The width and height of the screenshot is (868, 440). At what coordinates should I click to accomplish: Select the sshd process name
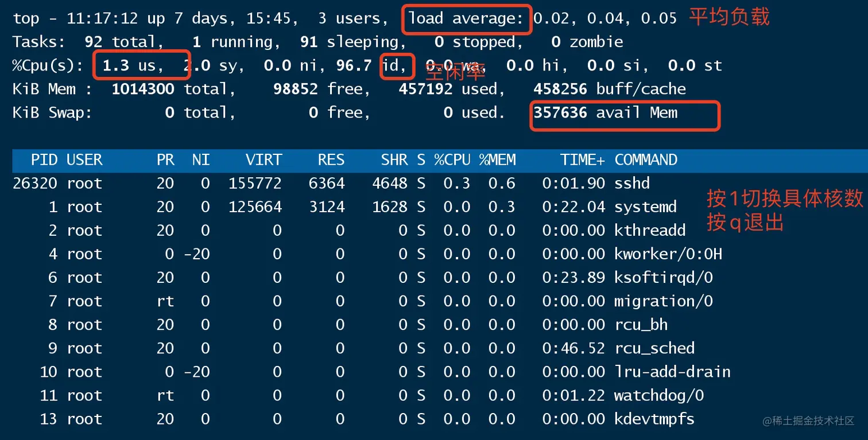[632, 184]
